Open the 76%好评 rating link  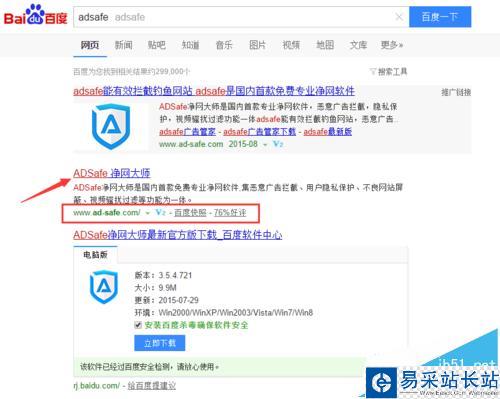(230, 212)
